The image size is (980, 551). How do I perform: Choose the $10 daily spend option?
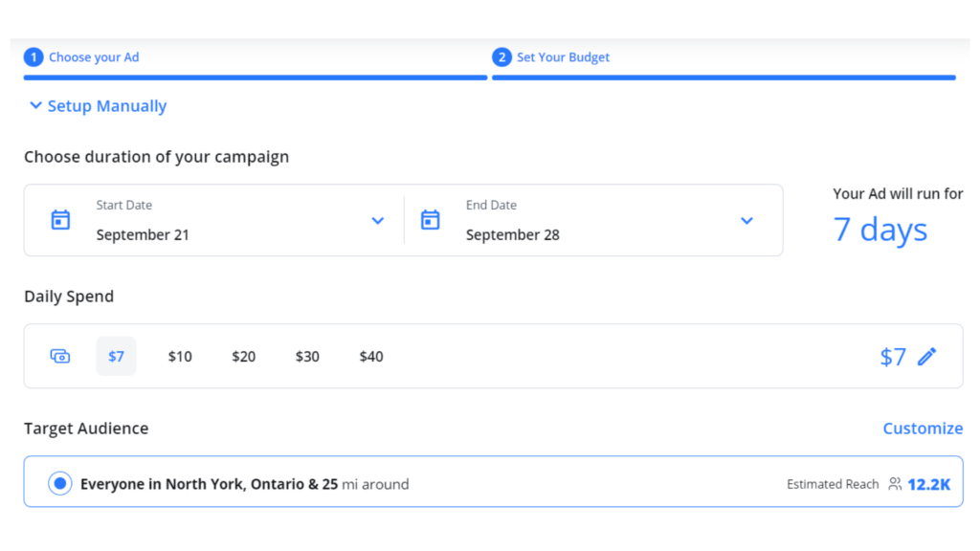(180, 356)
